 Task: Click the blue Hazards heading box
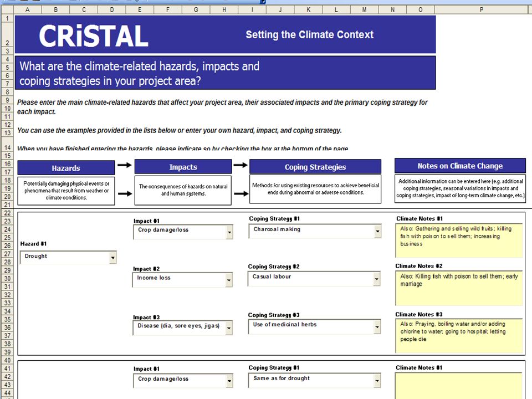[66, 168]
